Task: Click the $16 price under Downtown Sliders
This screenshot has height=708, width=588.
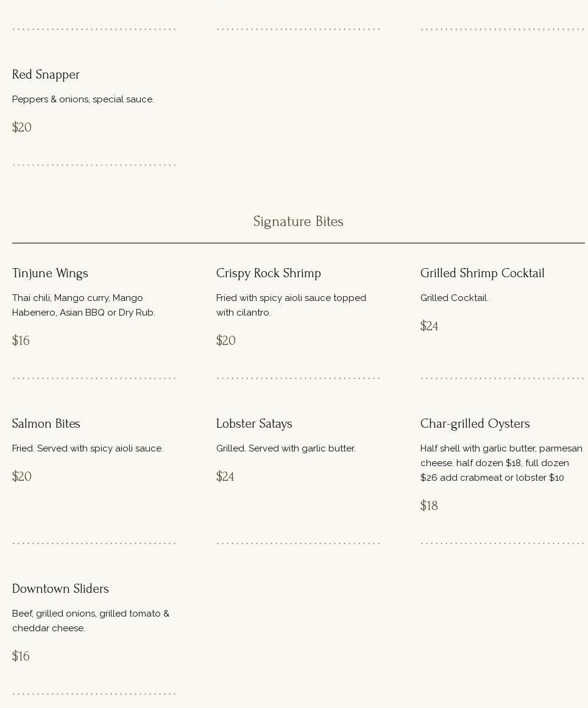Action: (x=21, y=656)
